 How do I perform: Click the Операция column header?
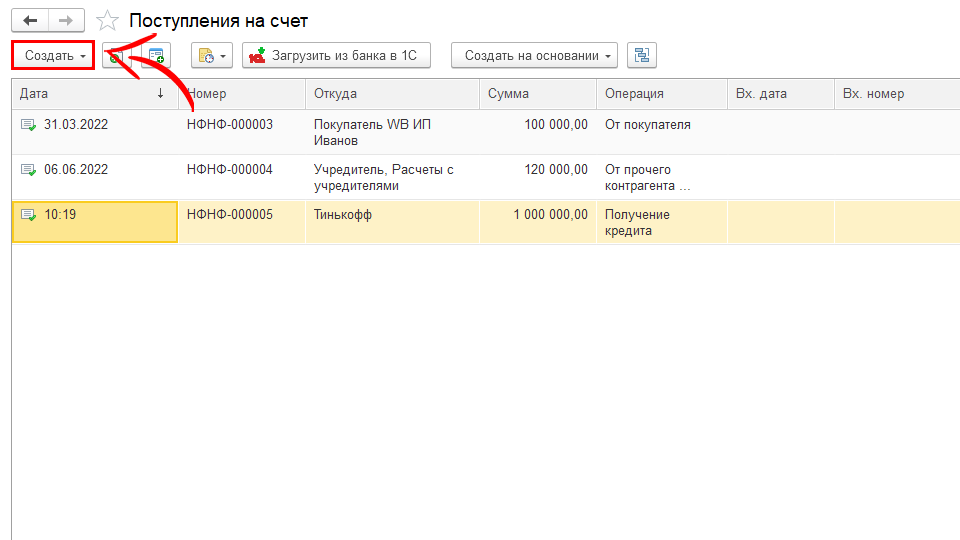coord(661,94)
